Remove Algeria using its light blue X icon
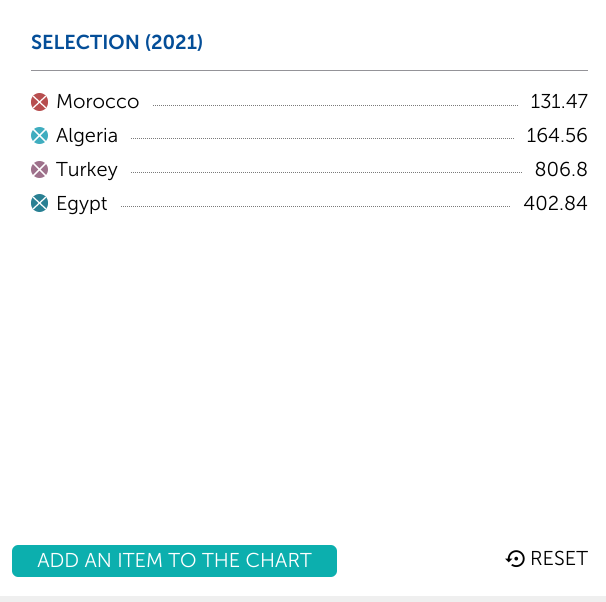 [39, 136]
